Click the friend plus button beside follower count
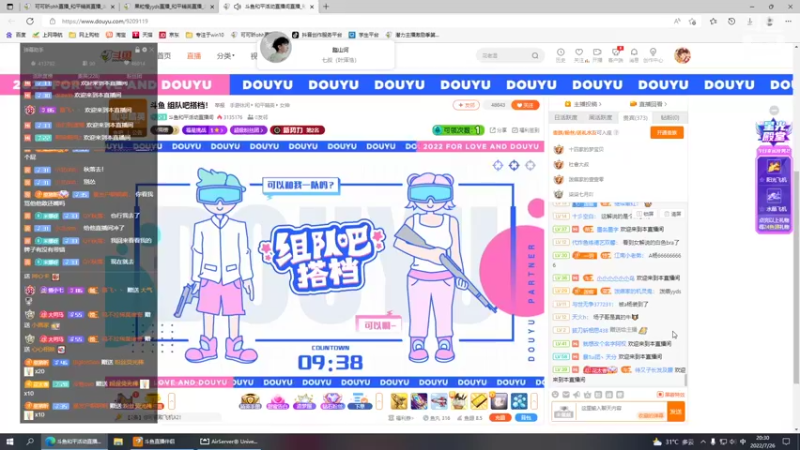800x450 pixels. 466,105
